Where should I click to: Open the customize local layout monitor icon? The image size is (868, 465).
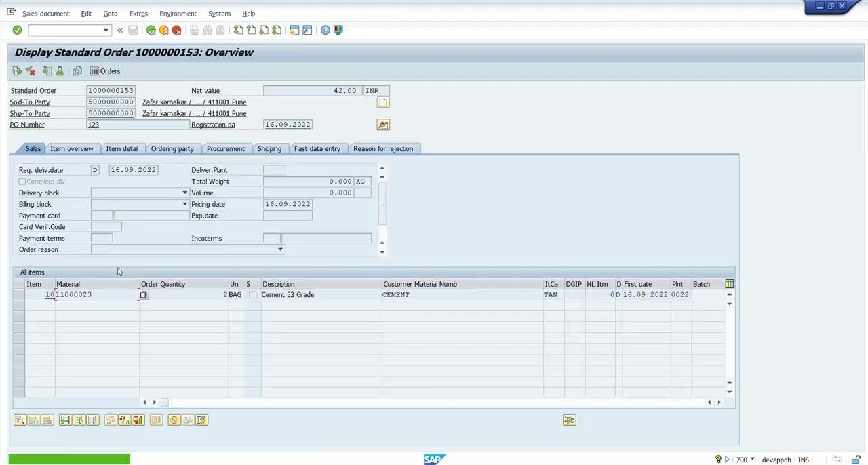(x=338, y=30)
